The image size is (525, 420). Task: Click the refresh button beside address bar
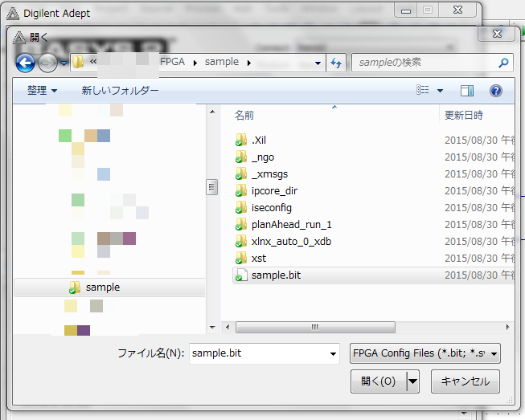pos(336,63)
